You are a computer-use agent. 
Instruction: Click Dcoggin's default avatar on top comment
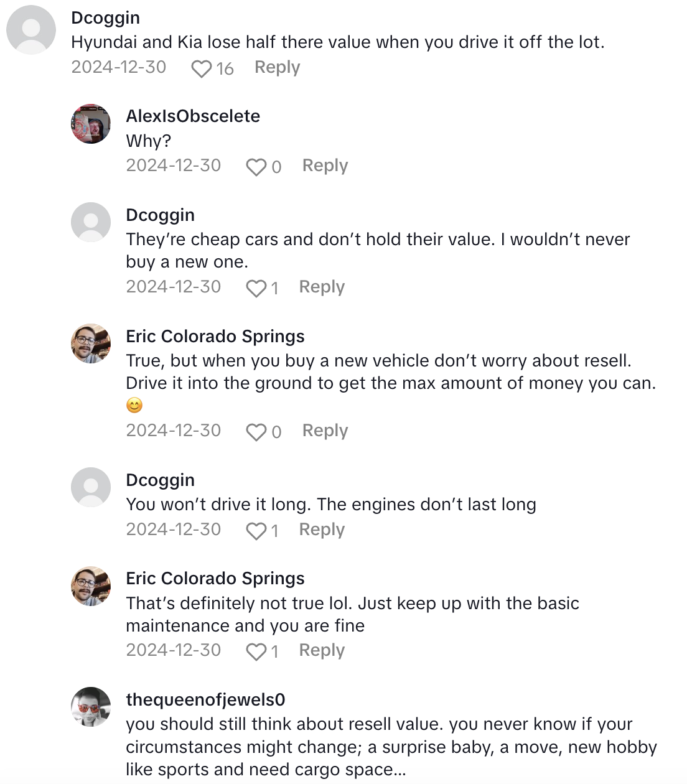pos(31,30)
